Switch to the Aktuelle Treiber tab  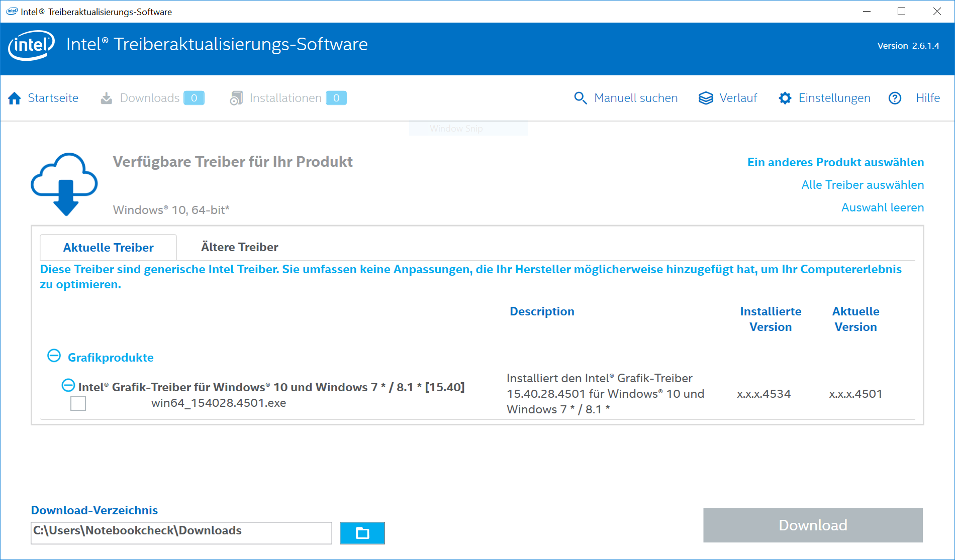109,248
